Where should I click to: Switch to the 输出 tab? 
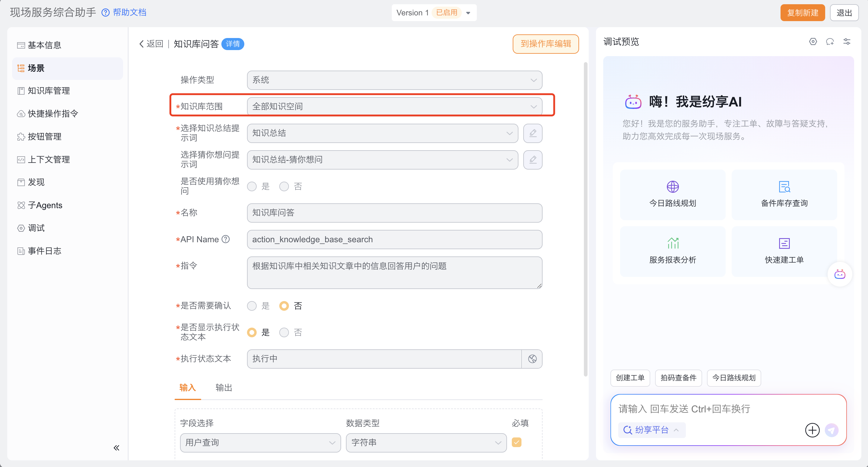pos(224,387)
